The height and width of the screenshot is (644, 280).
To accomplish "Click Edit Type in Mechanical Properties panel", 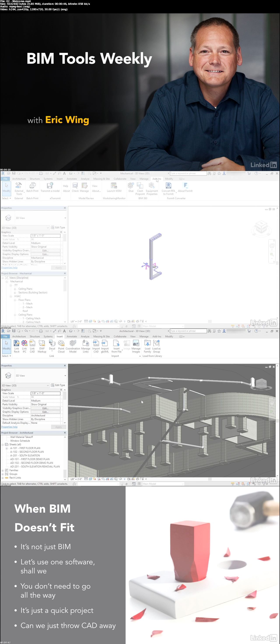I will (58, 228).
